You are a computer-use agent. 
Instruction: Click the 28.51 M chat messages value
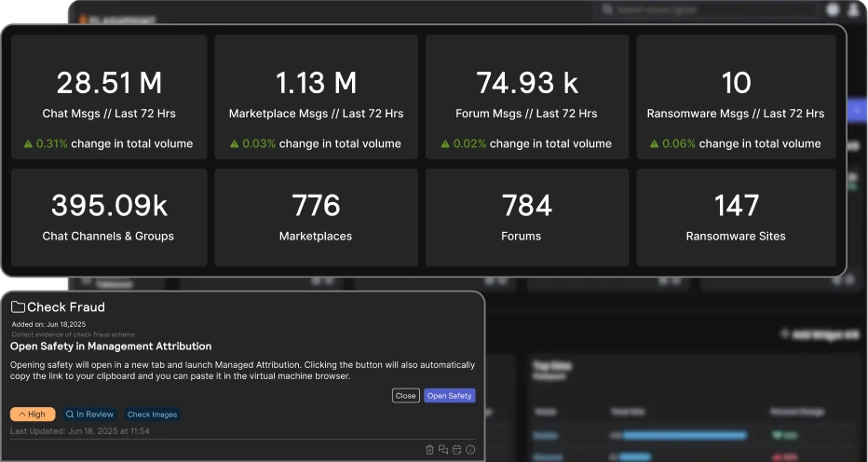pos(109,83)
